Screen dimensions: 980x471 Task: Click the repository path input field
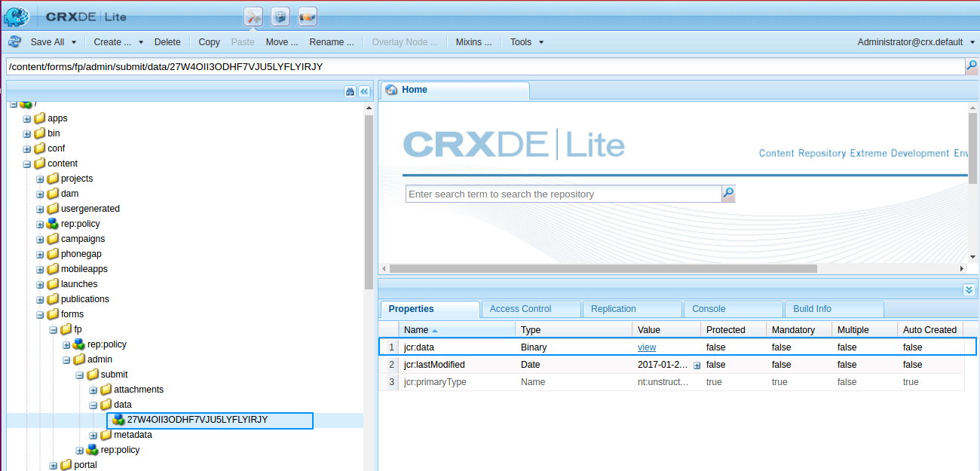point(485,66)
